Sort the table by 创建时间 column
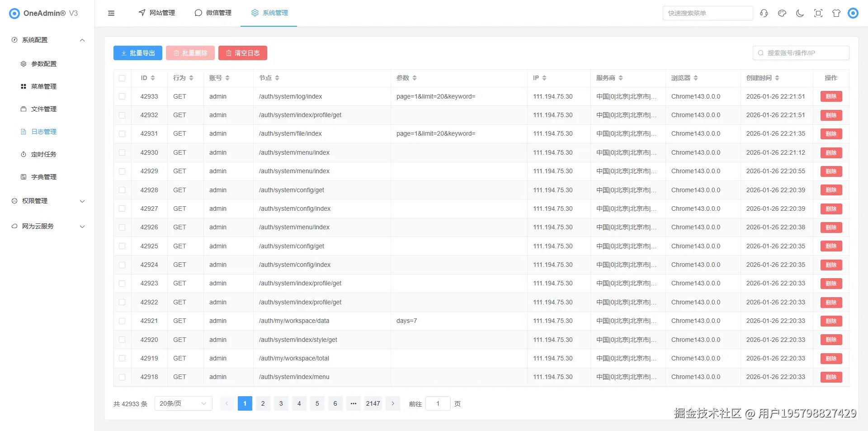 pyautogui.click(x=777, y=78)
